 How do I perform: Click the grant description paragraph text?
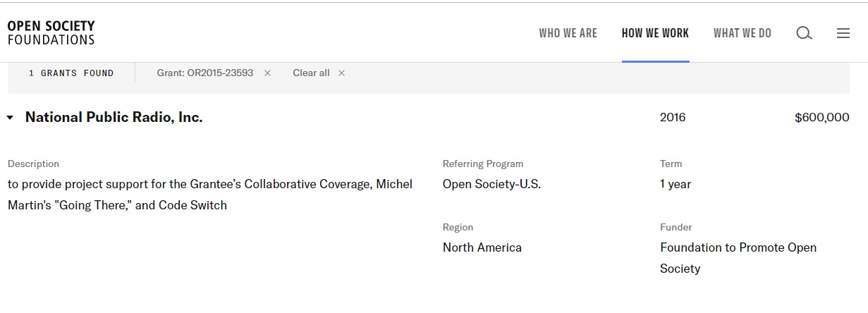point(210,195)
